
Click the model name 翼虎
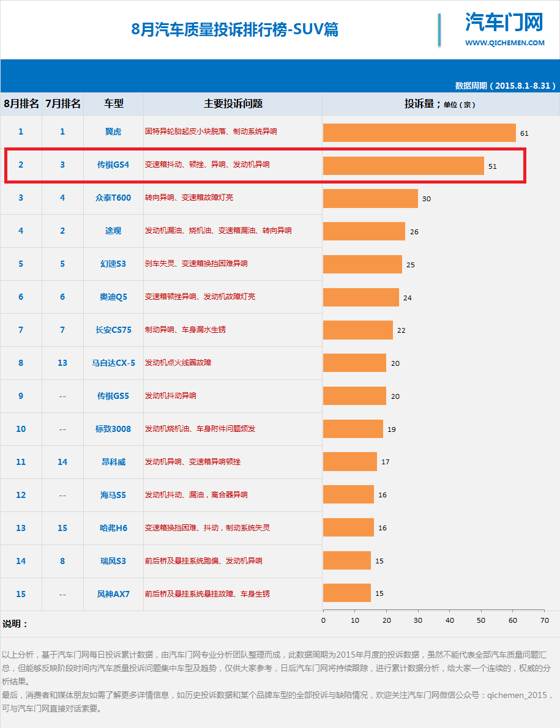click(113, 132)
